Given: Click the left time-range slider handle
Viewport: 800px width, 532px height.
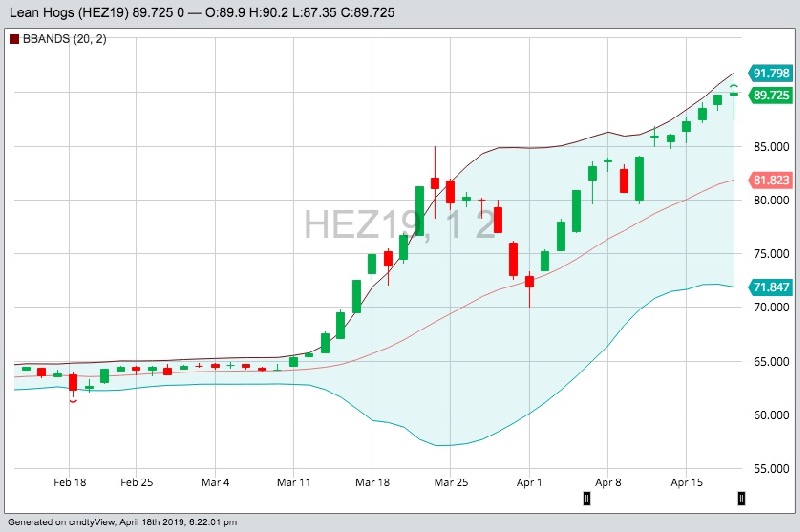Looking at the screenshot, I should (587, 498).
